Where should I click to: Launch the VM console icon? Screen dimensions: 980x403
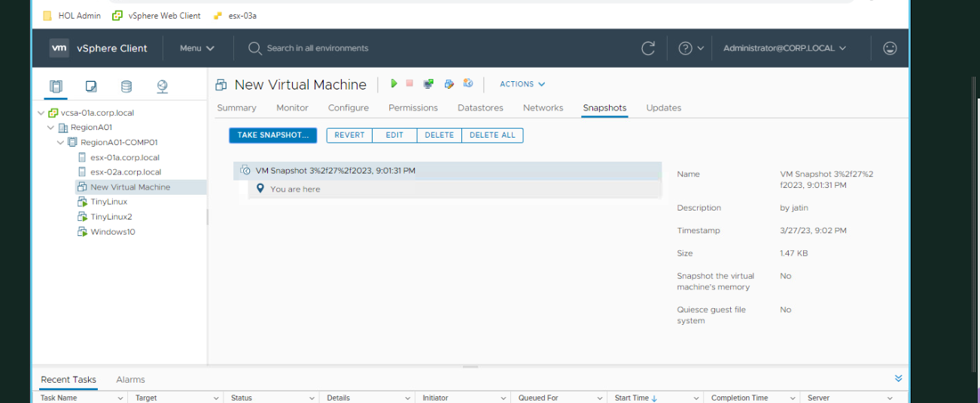(428, 83)
